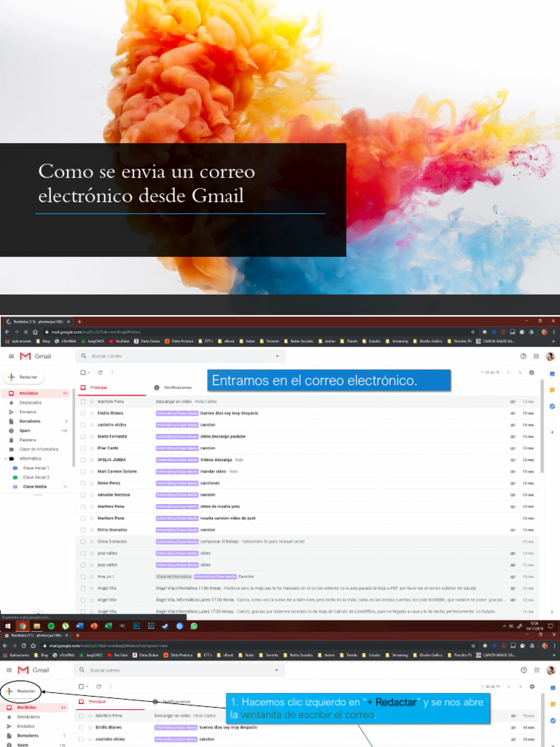This screenshot has width=560, height=747.
Task: Click sidebar scrollbar next to folder list in first Gmail
Action: click(x=74, y=427)
